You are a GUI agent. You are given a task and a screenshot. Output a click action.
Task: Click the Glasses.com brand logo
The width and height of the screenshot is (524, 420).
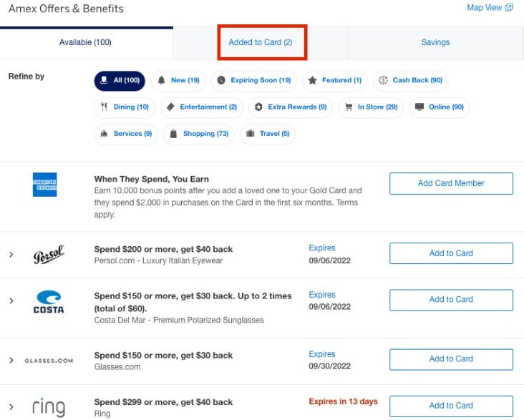pos(49,361)
